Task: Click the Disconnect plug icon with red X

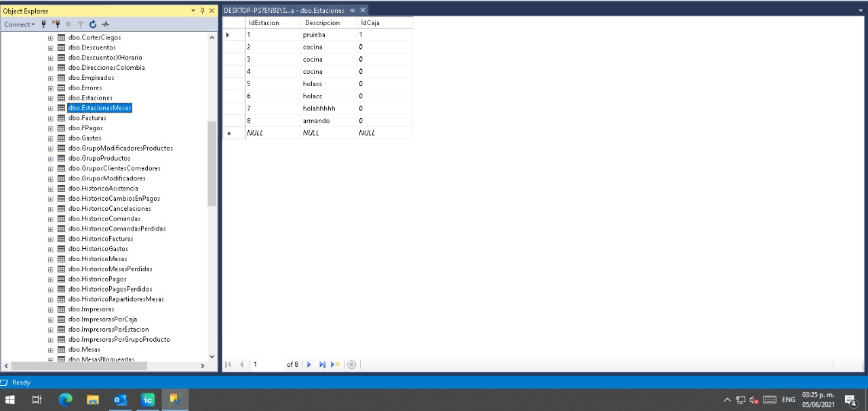Action: [56, 24]
